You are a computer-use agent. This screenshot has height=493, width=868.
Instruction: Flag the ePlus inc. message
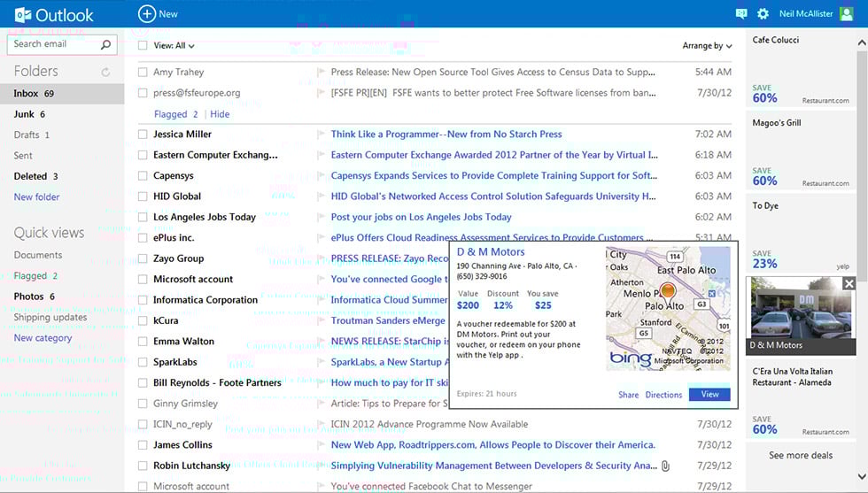321,238
